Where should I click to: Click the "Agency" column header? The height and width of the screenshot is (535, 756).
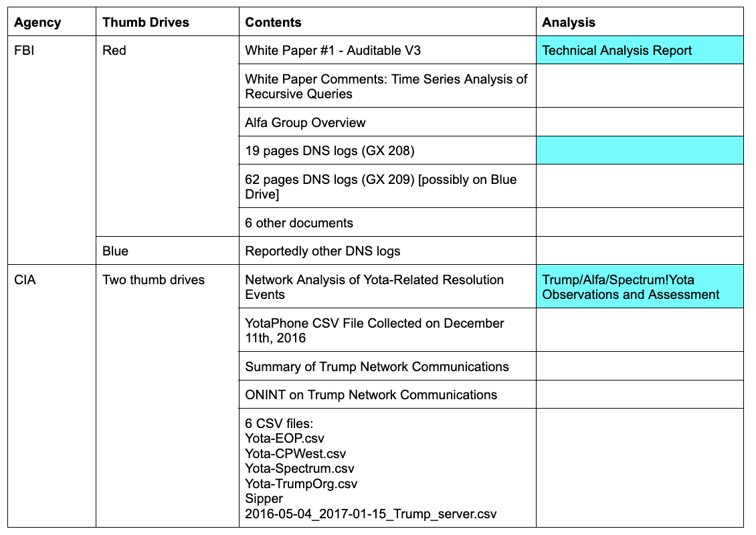pyautogui.click(x=52, y=21)
